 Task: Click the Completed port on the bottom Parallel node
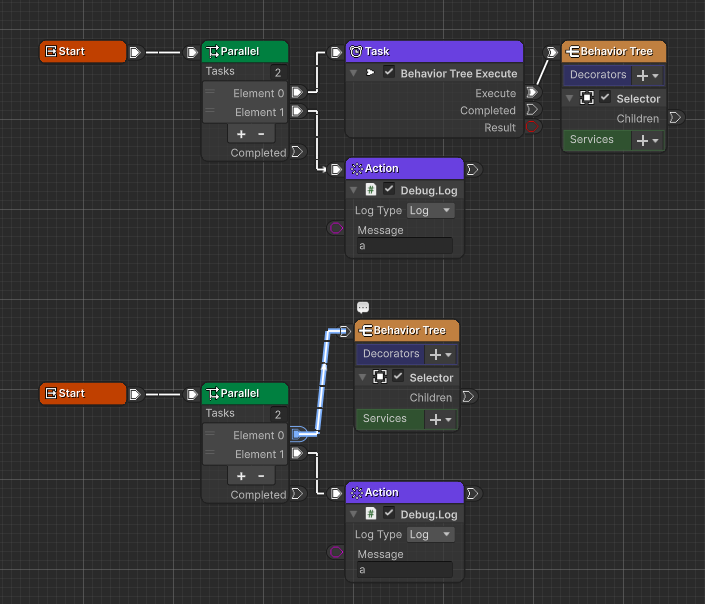click(x=296, y=495)
